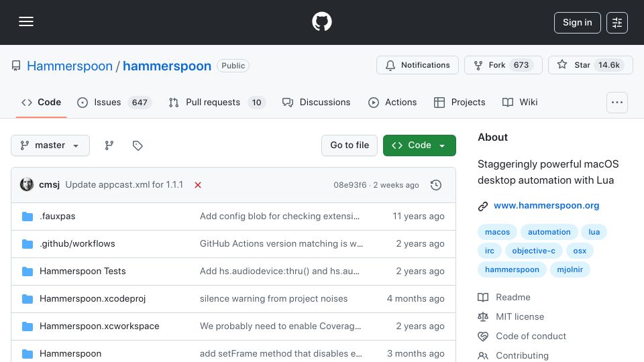Screen dimensions: 644x362
Task: Click the cmsj author avatar
Action: point(27,184)
